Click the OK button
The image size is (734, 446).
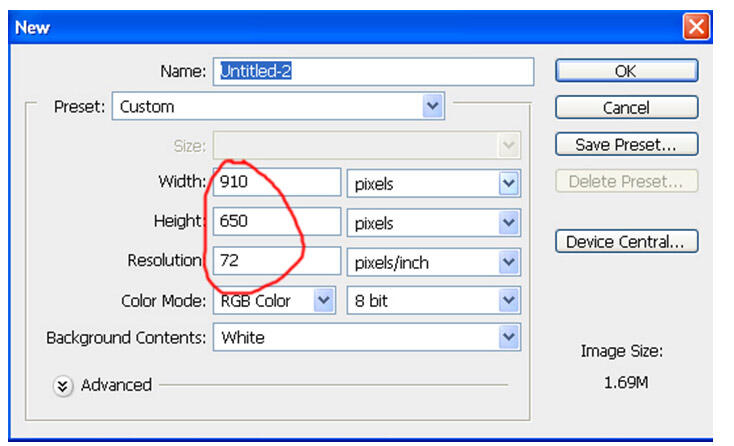[626, 71]
